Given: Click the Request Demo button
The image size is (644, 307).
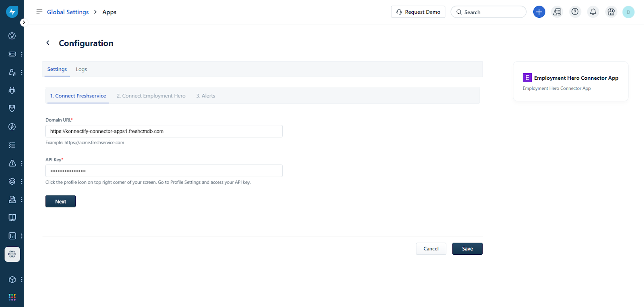Looking at the screenshot, I should [x=418, y=12].
